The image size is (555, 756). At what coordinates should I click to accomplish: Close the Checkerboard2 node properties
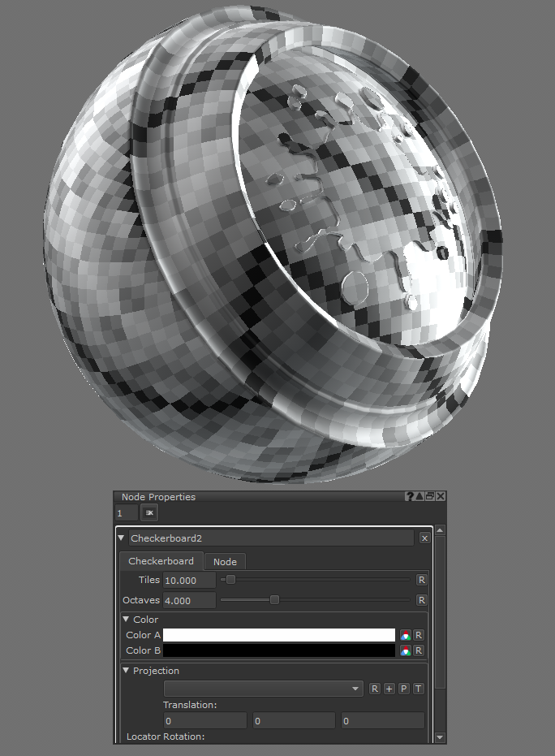click(x=424, y=538)
